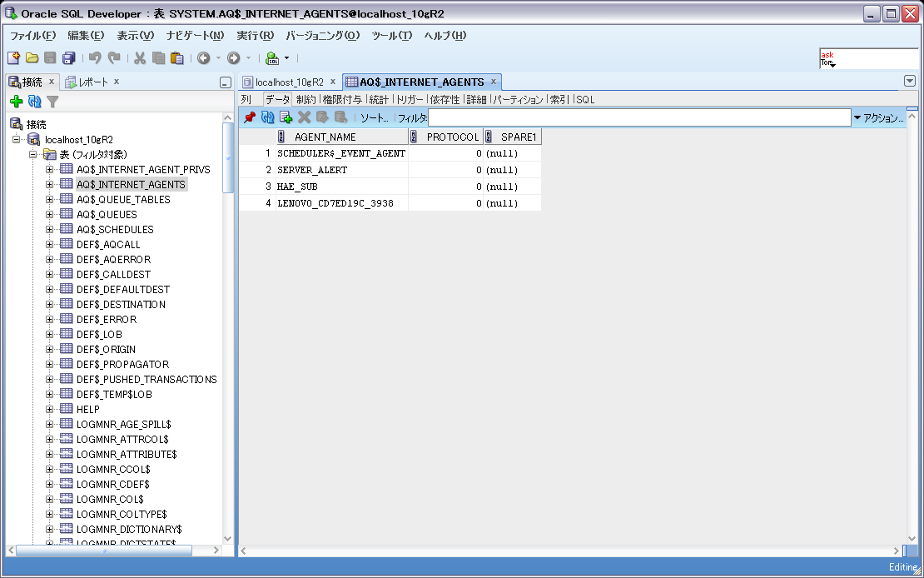Insert a new row in data grid
Screen dimensions: 924x578
pos(286,117)
